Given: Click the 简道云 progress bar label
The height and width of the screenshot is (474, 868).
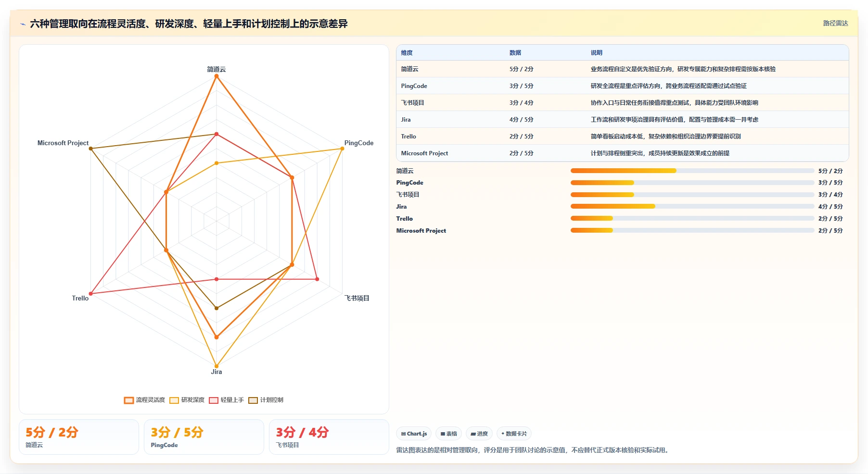Looking at the screenshot, I should (x=405, y=171).
